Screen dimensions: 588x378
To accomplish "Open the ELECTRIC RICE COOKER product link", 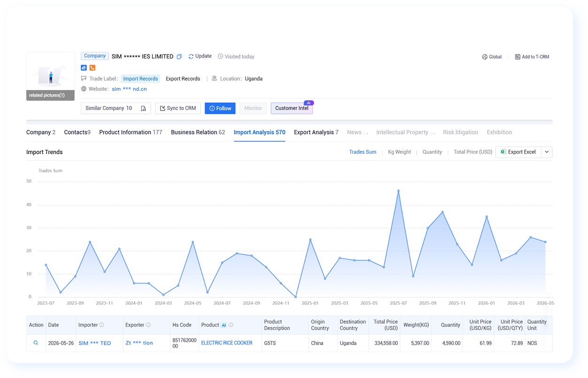I will [x=227, y=343].
